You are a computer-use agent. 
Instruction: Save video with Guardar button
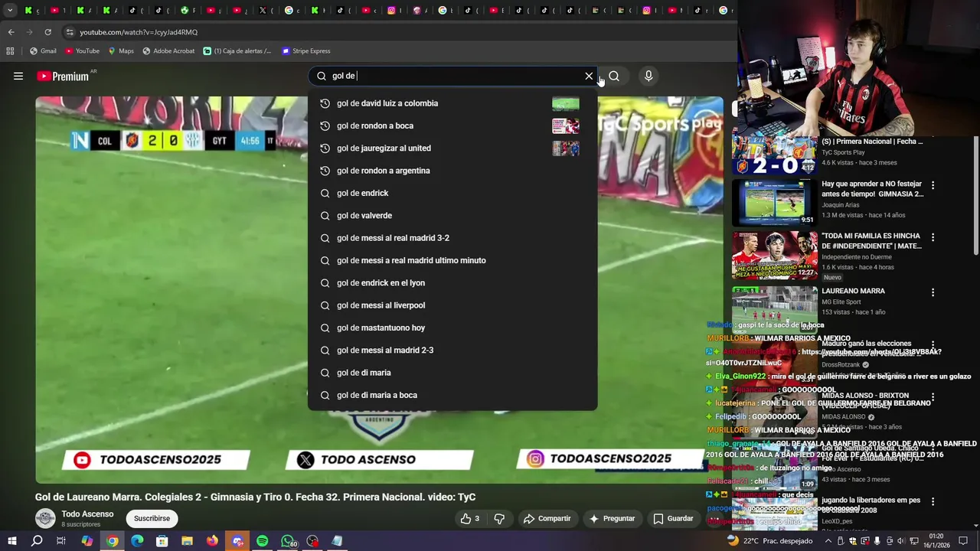673,519
